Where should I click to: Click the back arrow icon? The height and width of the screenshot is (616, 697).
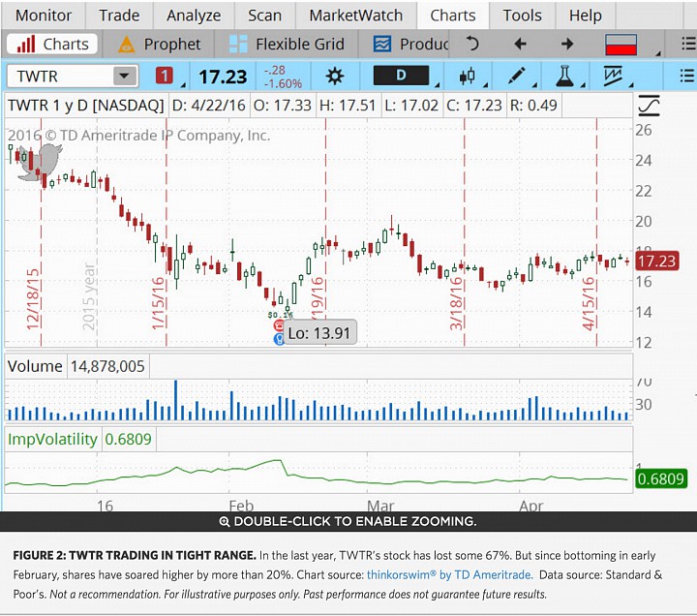click(x=520, y=44)
